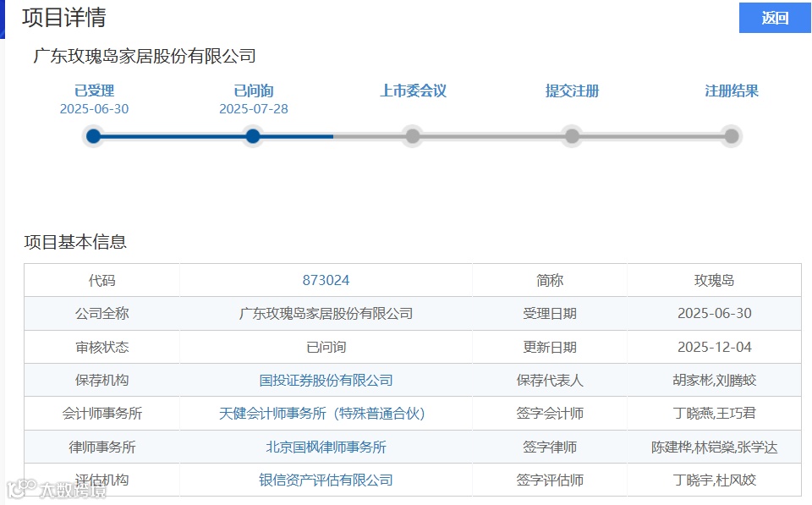The image size is (812, 505).
Task: Click the 陈建桦,林铠燊,张学达 signing lawyers cell
Action: [x=714, y=447]
